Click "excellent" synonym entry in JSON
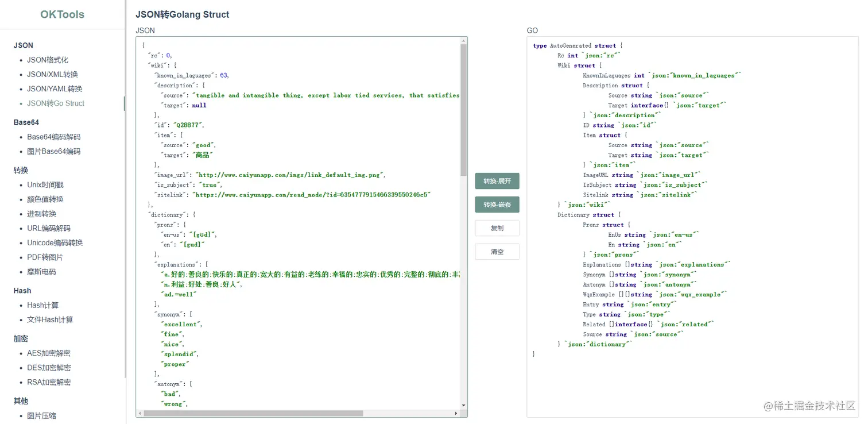868x424 pixels. pyautogui.click(x=181, y=324)
